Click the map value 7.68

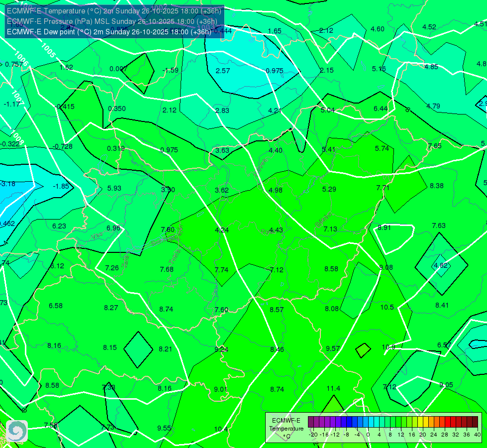coord(167,269)
